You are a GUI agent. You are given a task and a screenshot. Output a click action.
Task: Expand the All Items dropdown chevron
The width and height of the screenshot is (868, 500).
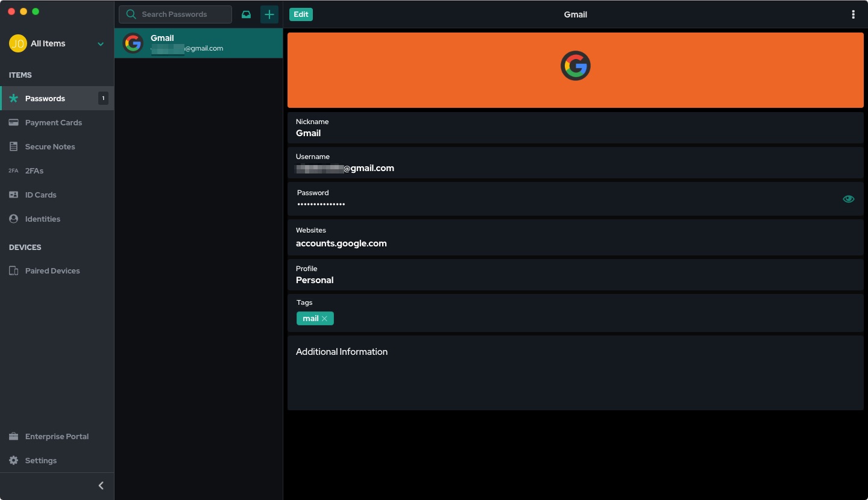101,43
